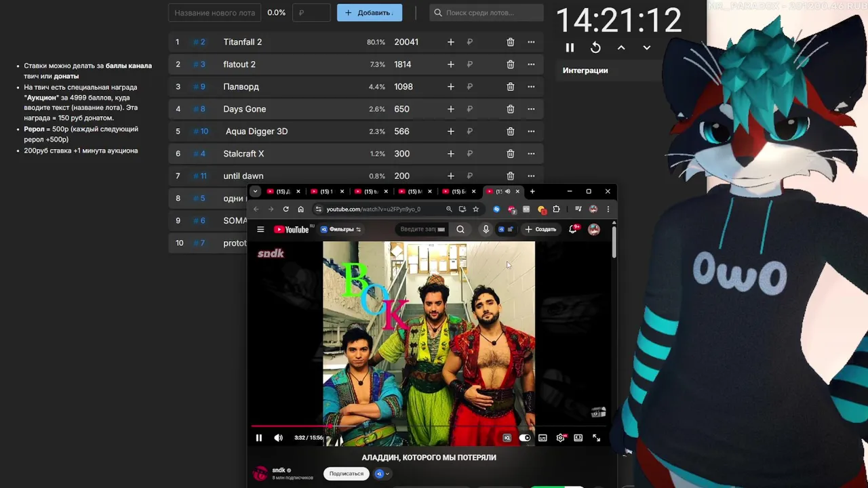
Task: Open the Фильтры button on YouTube
Action: [340, 230]
